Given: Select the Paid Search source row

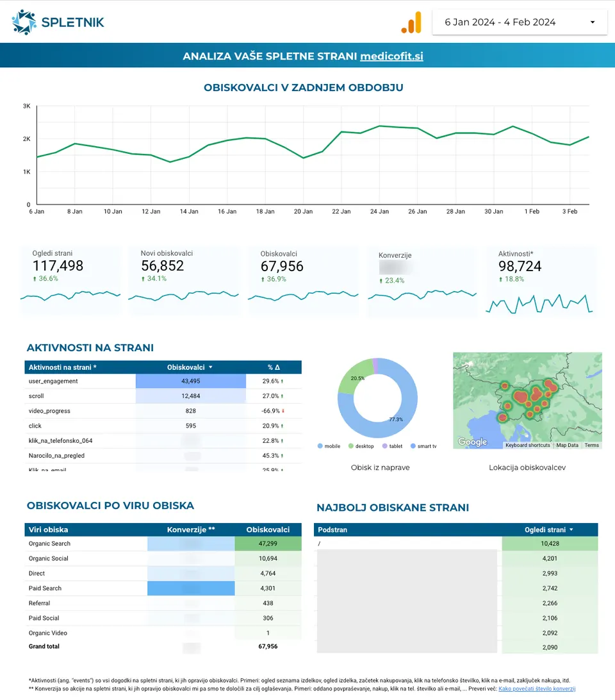Looking at the screenshot, I should pos(163,588).
